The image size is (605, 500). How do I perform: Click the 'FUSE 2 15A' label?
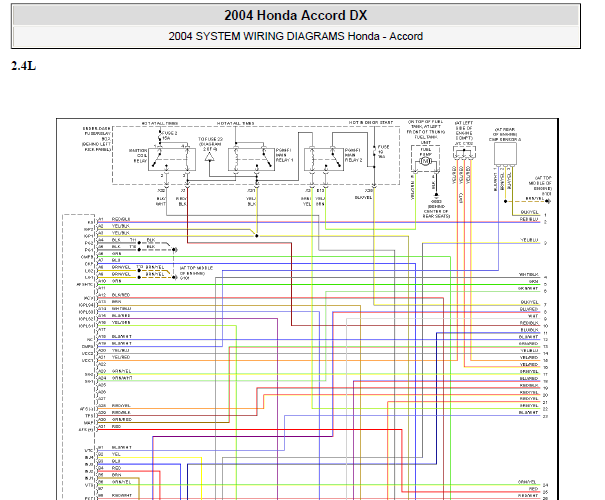coord(169,135)
